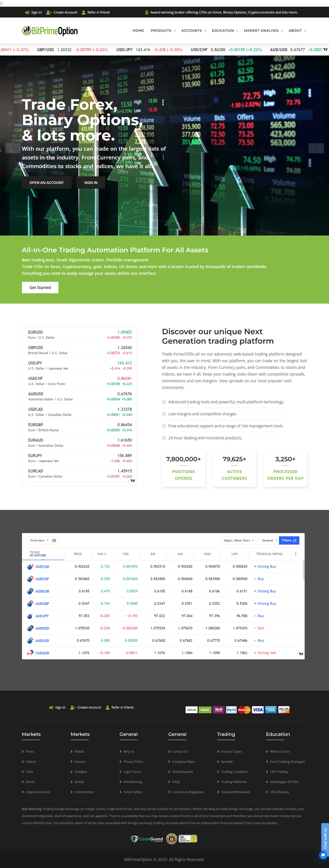Go to previous hero slide arrow
Viewport: 329px width, 868px height.
[13, 148]
